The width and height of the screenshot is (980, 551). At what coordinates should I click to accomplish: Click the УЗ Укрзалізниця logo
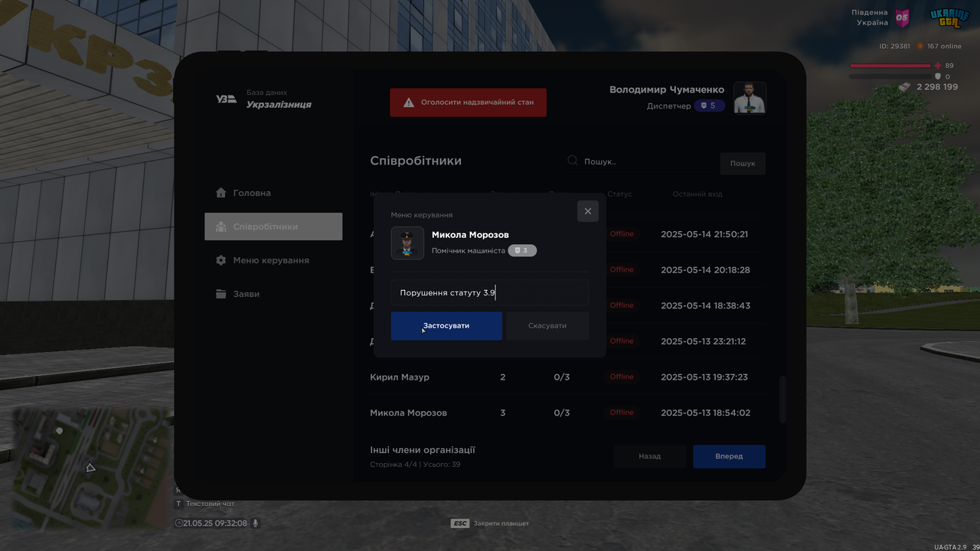coord(264,99)
